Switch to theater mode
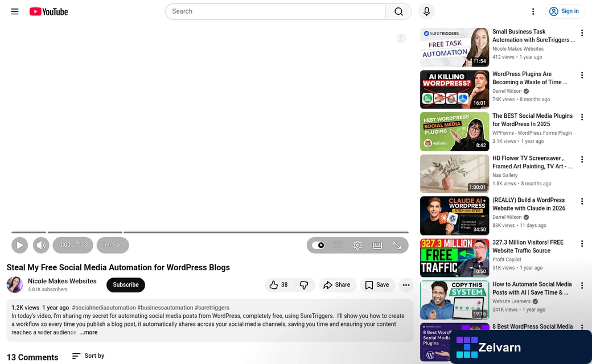Viewport: 592px width, 364px height. 377,245
